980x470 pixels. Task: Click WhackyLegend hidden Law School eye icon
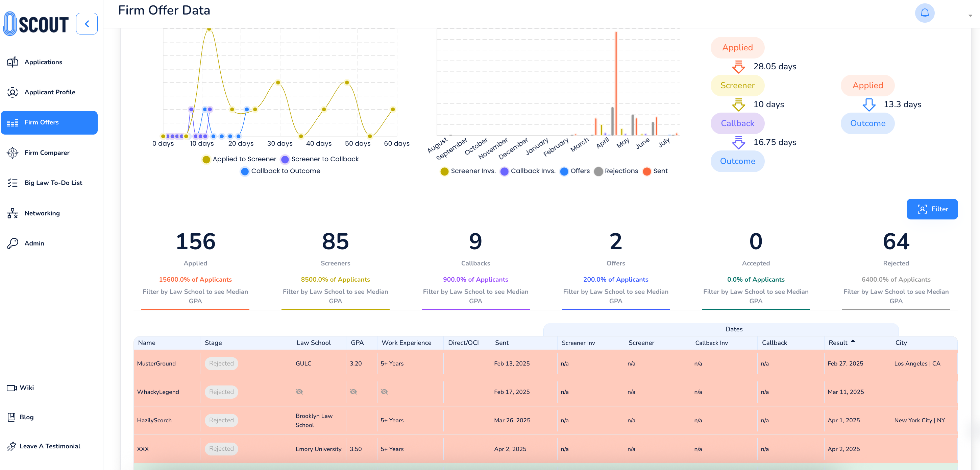coord(299,392)
